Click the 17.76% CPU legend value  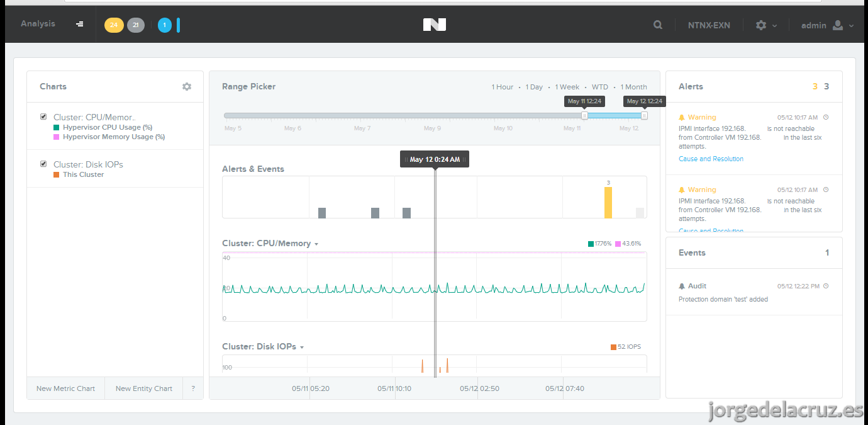click(603, 244)
